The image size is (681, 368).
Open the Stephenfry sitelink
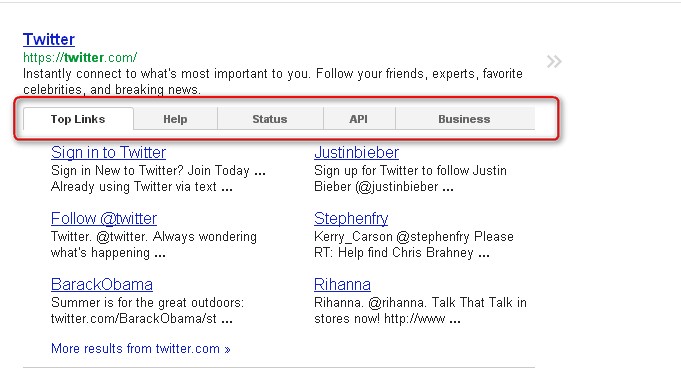pos(351,219)
